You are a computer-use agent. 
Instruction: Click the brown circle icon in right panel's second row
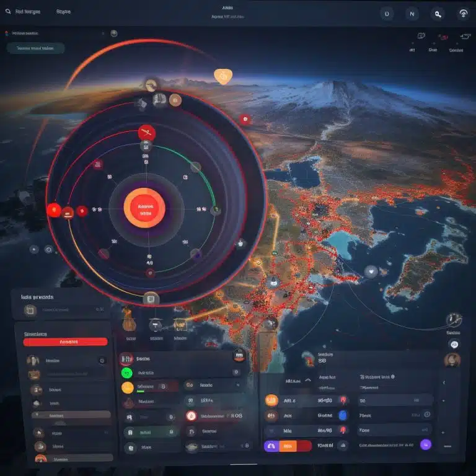(x=271, y=415)
